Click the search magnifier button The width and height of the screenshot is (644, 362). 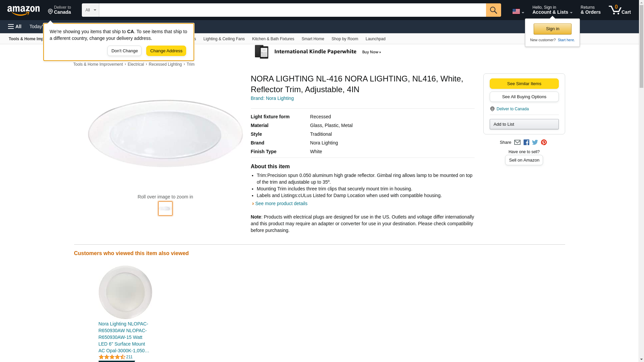point(493,10)
